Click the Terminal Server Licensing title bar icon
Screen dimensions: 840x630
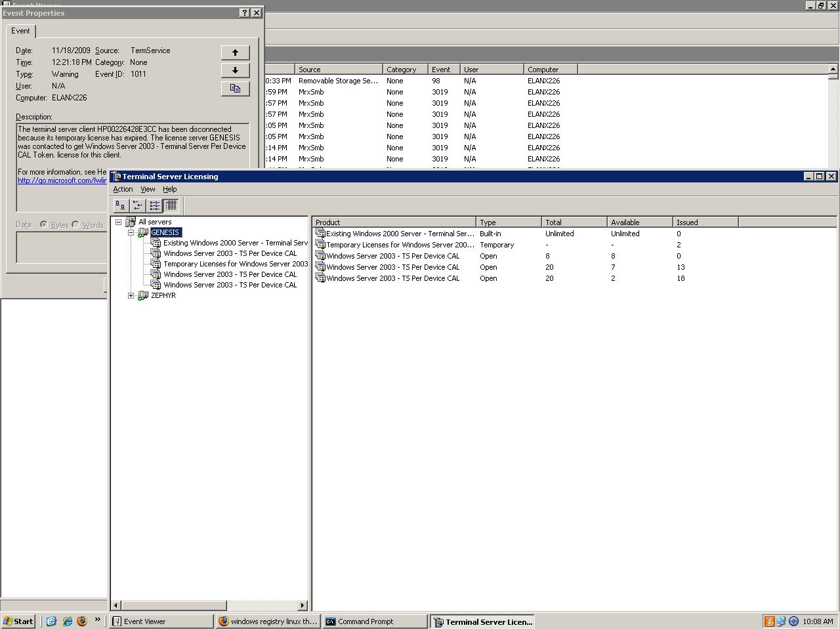click(116, 176)
